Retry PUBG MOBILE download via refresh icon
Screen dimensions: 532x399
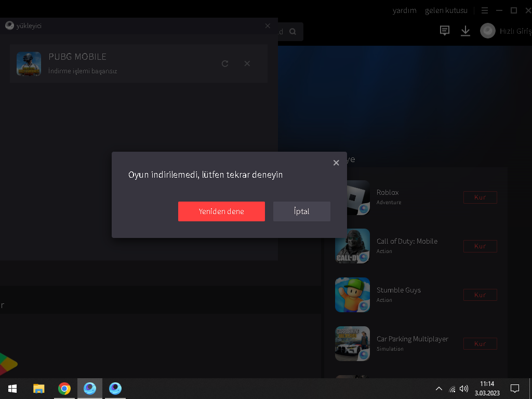(225, 63)
